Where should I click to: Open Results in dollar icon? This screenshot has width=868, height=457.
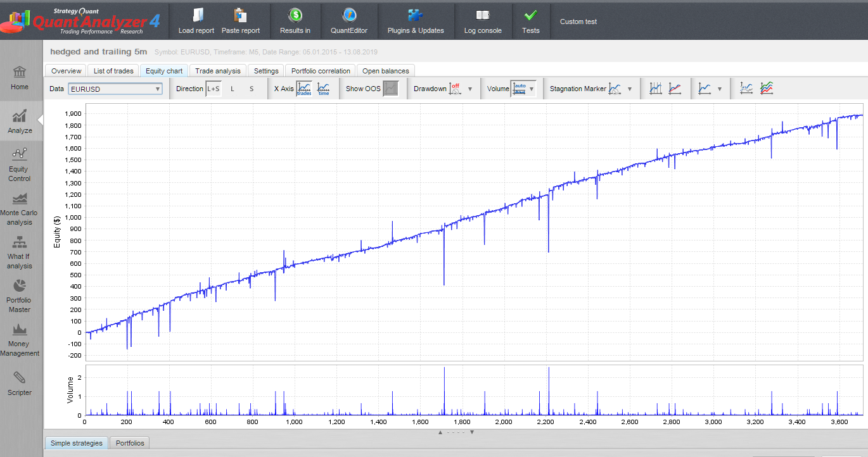295,15
